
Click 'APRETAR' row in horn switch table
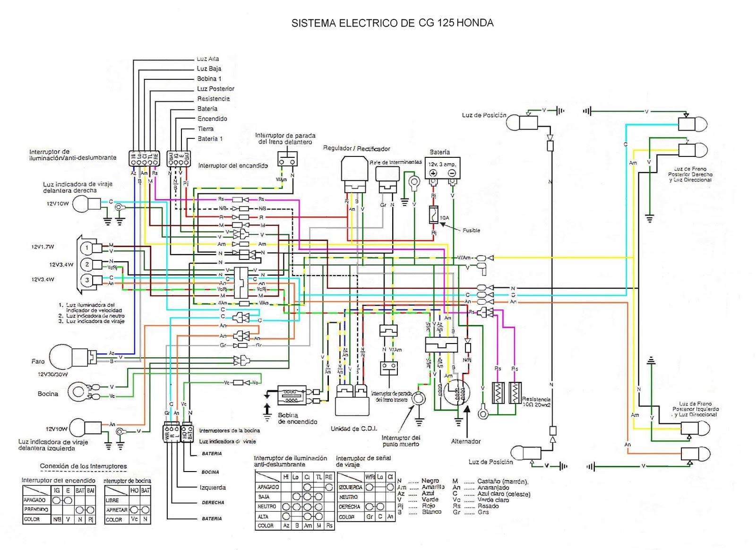point(128,510)
